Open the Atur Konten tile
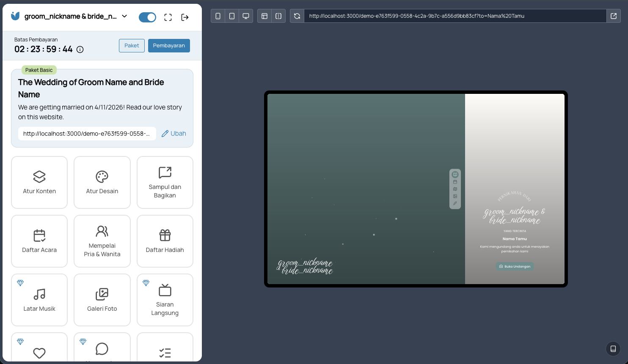This screenshot has height=364, width=628. 39,183
